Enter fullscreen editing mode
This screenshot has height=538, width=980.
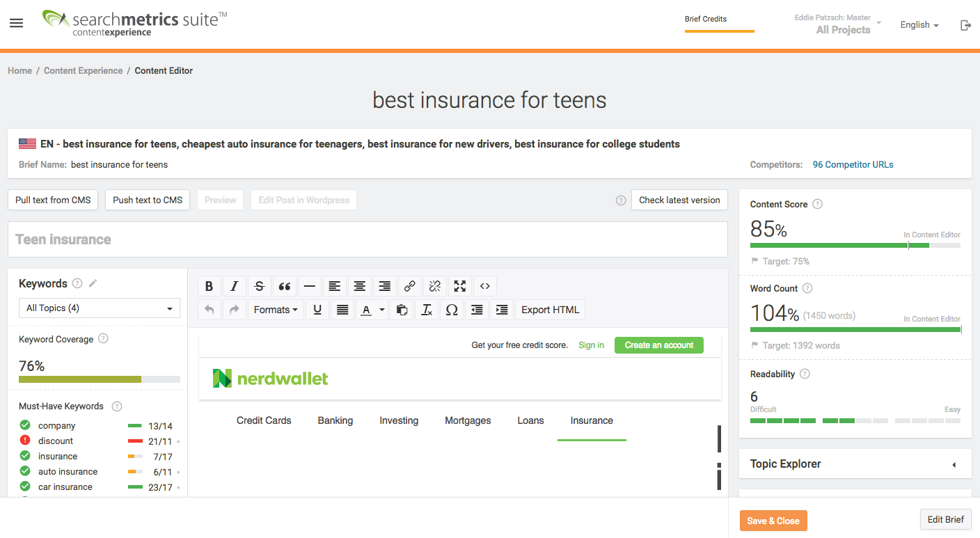pyautogui.click(x=459, y=285)
